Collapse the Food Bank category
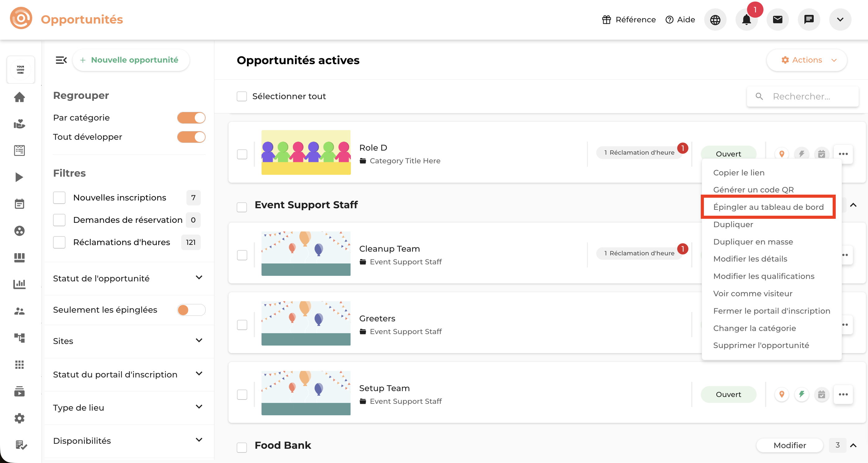This screenshot has width=868, height=463. click(853, 445)
